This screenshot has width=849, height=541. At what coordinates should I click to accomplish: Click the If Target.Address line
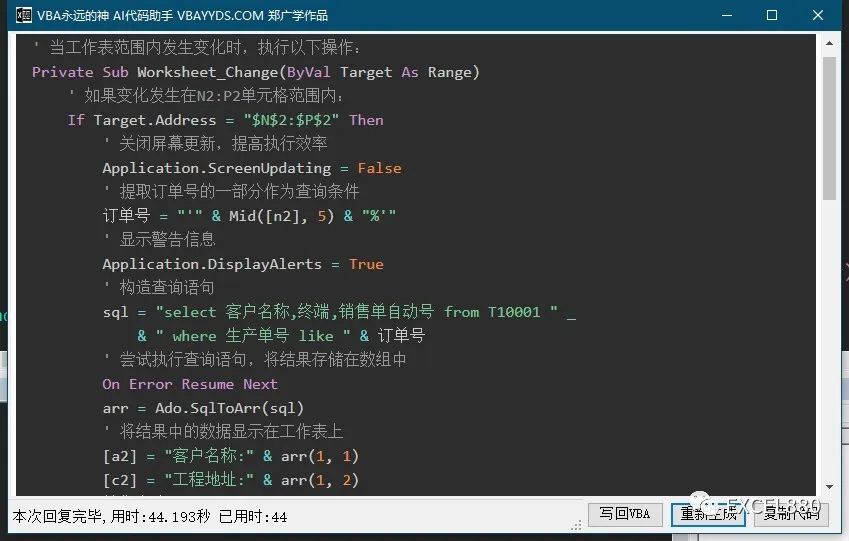[x=225, y=120]
